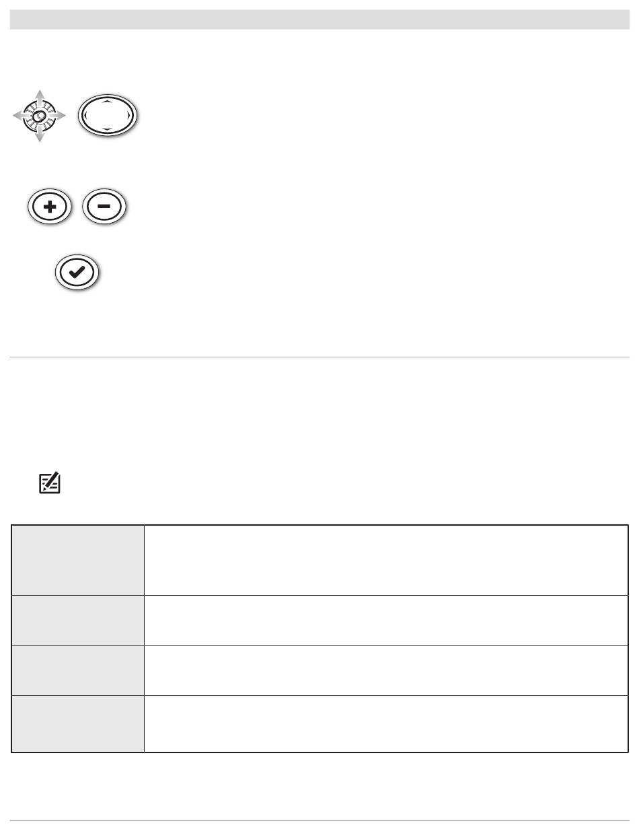This screenshot has height=840, width=639.
Task: Click the white cell in the table's last row
Action: pyautogui.click(x=386, y=724)
